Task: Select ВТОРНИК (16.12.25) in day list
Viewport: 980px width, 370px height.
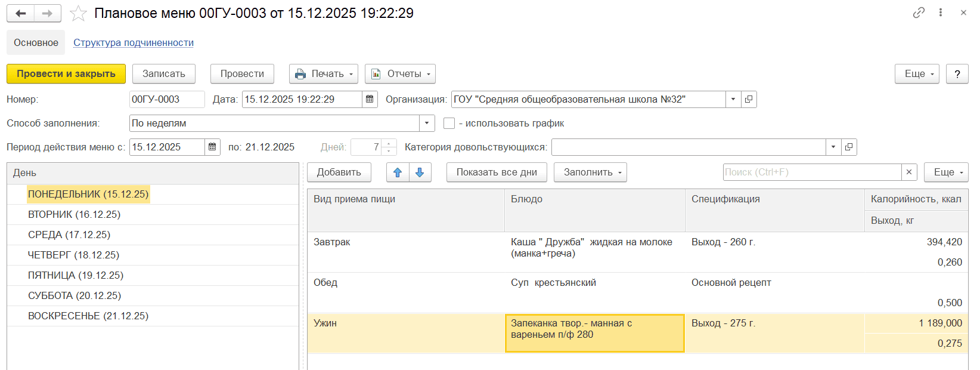Action: 75,214
